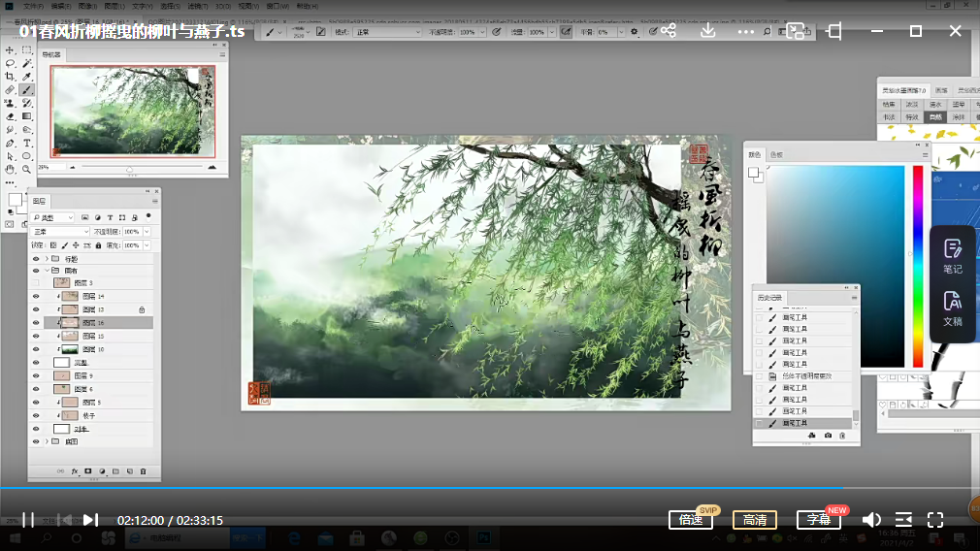Image resolution: width=980 pixels, height=551 pixels.
Task: Open layer opacity 100% dropdown arrow
Action: click(147, 232)
